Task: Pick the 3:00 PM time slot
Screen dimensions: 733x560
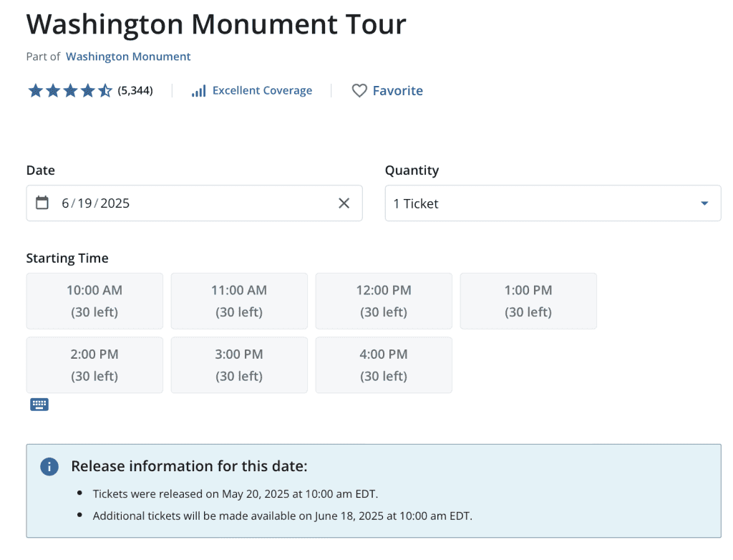Action: click(x=239, y=365)
